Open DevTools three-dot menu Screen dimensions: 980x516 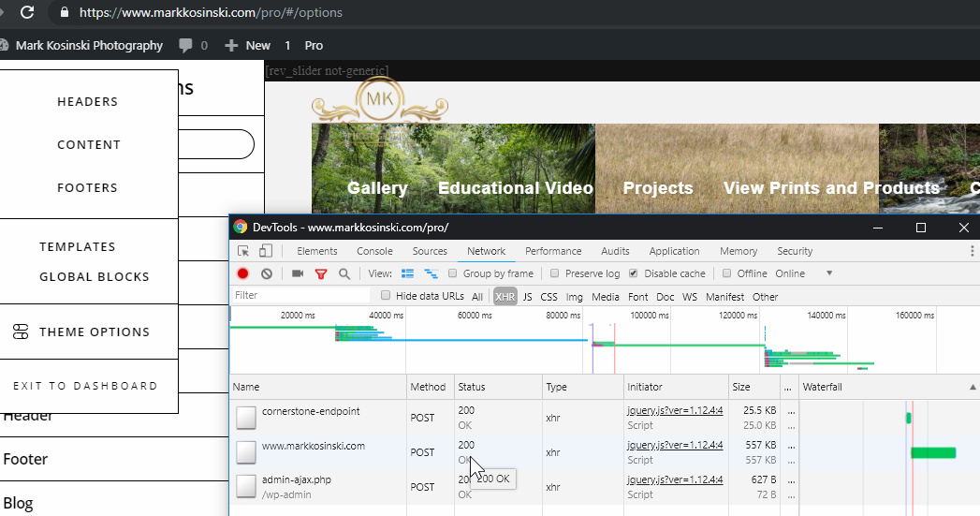click(972, 251)
